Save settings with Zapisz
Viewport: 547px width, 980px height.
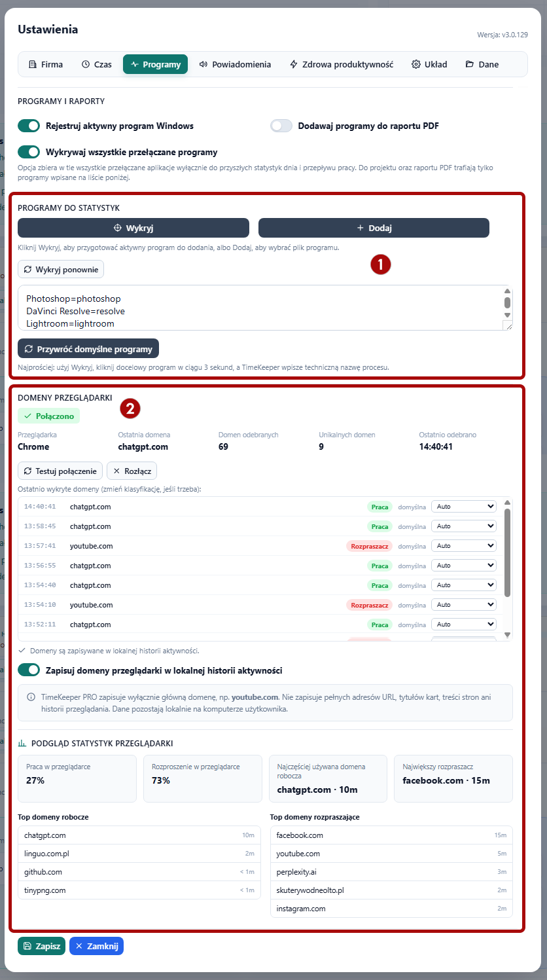point(41,946)
